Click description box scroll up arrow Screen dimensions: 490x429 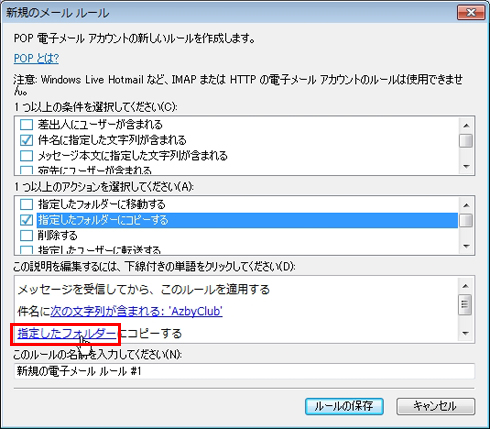465,286
